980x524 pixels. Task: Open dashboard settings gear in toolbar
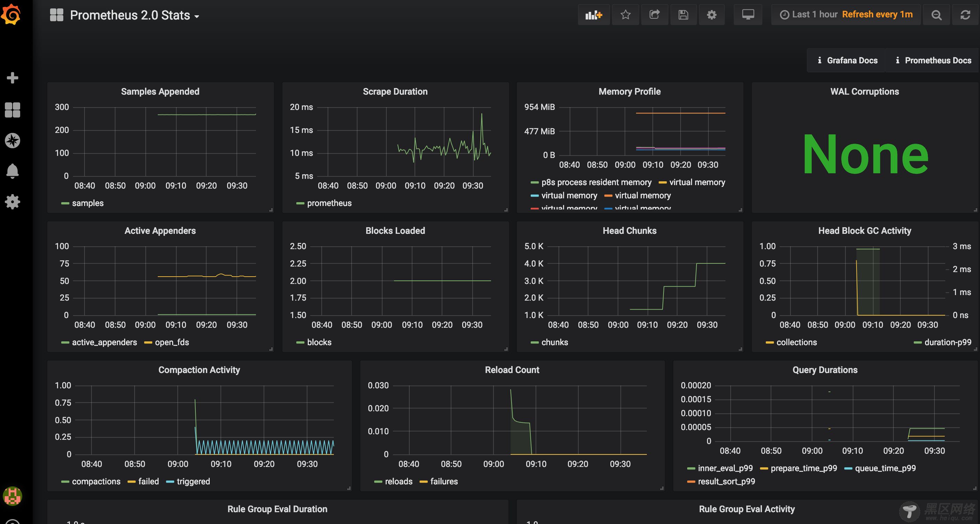coord(712,15)
